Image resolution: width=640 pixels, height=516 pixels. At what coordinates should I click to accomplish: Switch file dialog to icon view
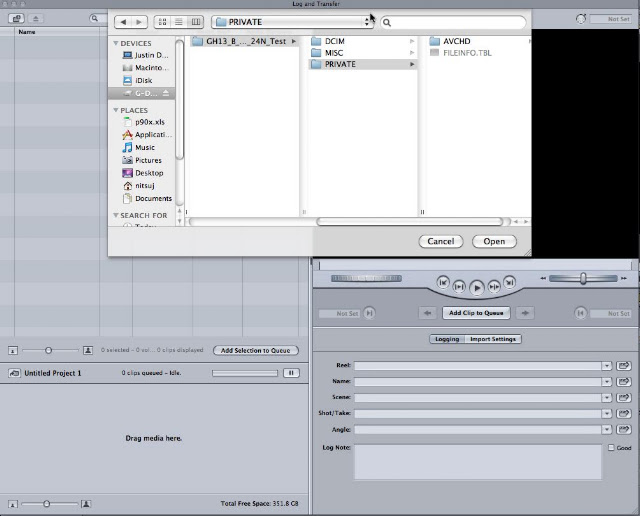(162, 22)
